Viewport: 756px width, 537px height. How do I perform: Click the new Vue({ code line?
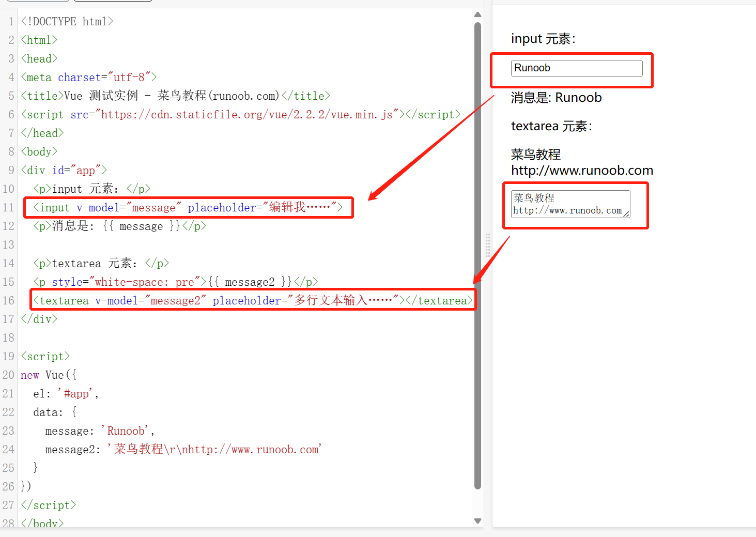tap(49, 375)
